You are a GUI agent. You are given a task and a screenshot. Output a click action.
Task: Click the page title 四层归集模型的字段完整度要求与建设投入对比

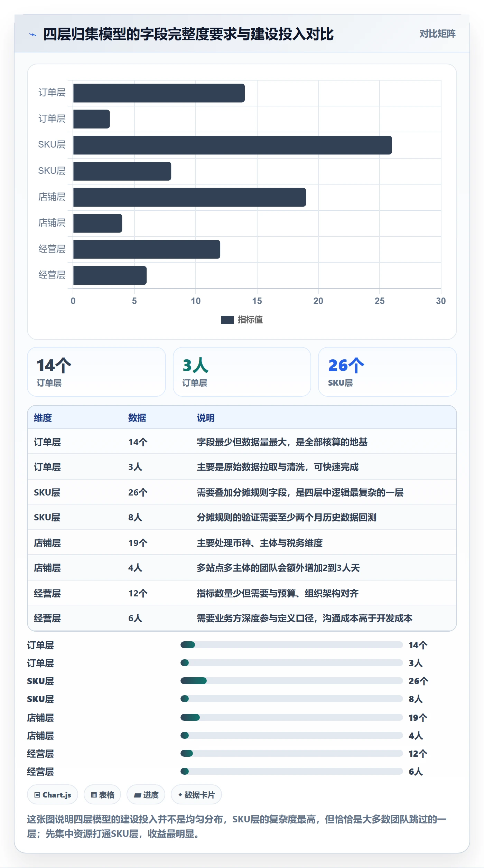click(188, 34)
